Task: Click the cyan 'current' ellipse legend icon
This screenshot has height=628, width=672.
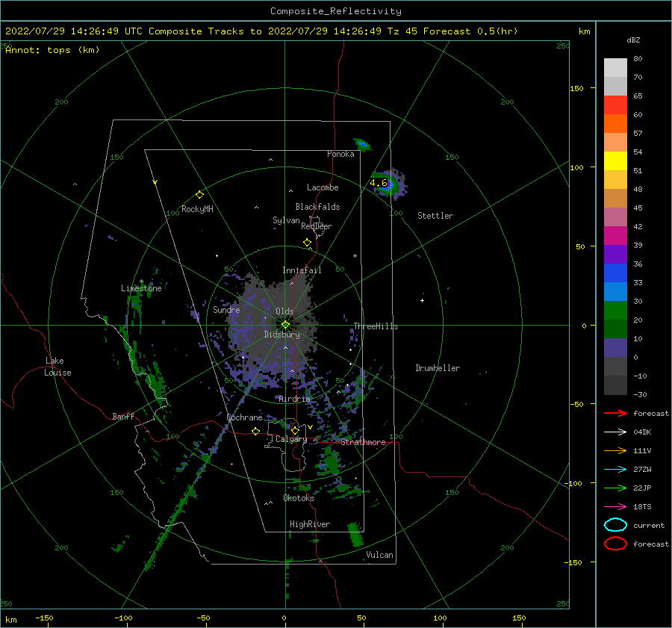Action: pos(615,525)
